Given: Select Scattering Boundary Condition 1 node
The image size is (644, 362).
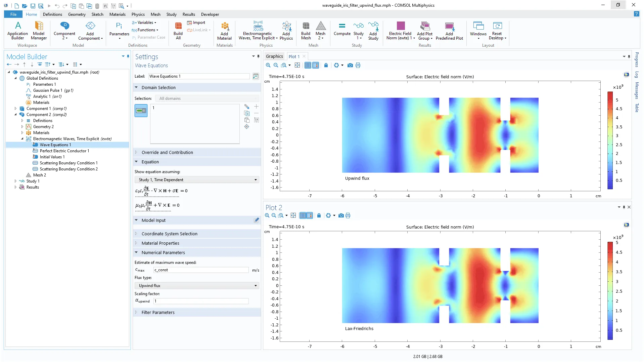Looking at the screenshot, I should pyautogui.click(x=68, y=163).
